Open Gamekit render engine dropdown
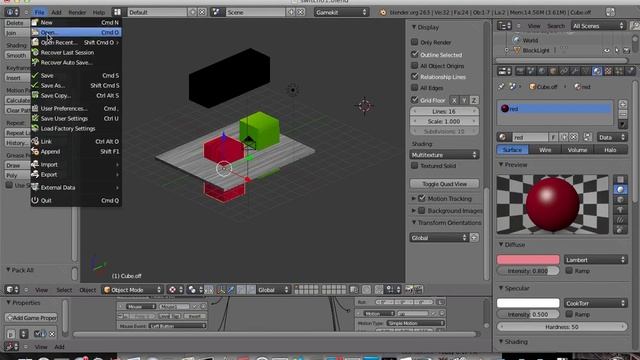This screenshot has height=360, width=640. pos(341,12)
